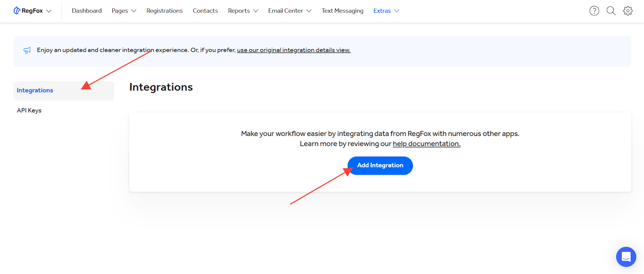Open the Contacts menu item
This screenshot has width=644, height=274.
click(205, 11)
